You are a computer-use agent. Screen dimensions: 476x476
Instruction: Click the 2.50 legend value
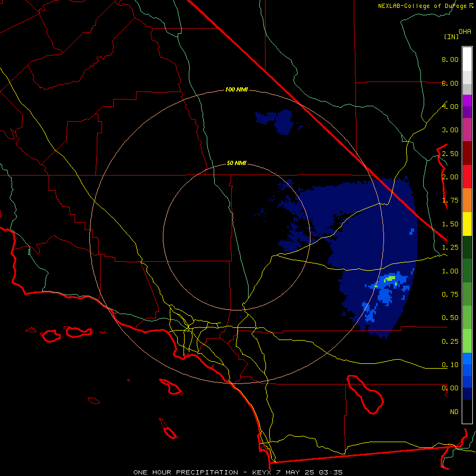click(x=450, y=153)
